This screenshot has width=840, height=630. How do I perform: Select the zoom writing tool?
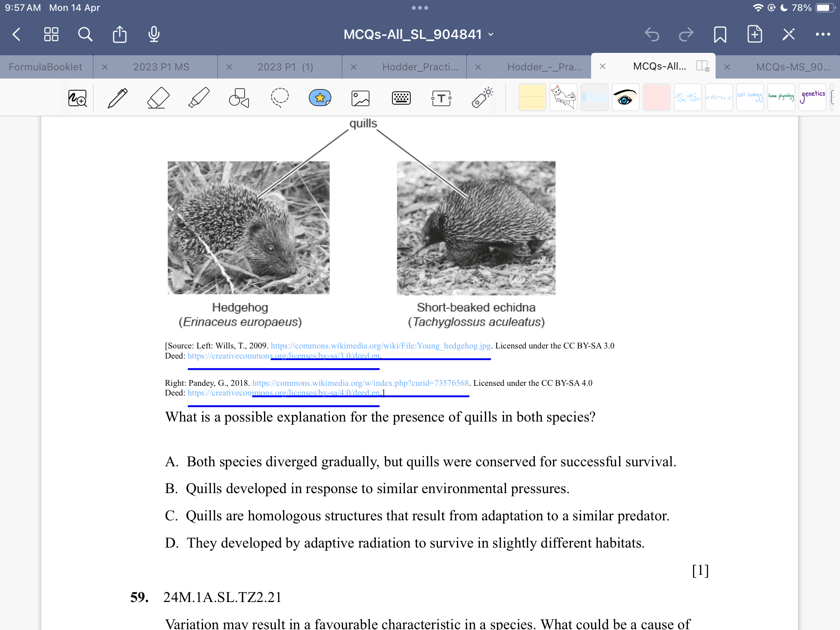click(77, 98)
